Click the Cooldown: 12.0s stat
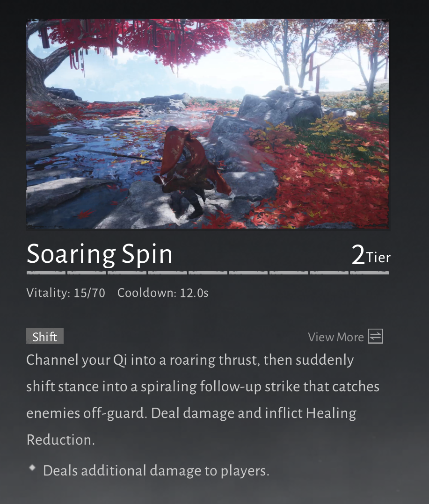Image resolution: width=429 pixels, height=504 pixels. pos(163,293)
